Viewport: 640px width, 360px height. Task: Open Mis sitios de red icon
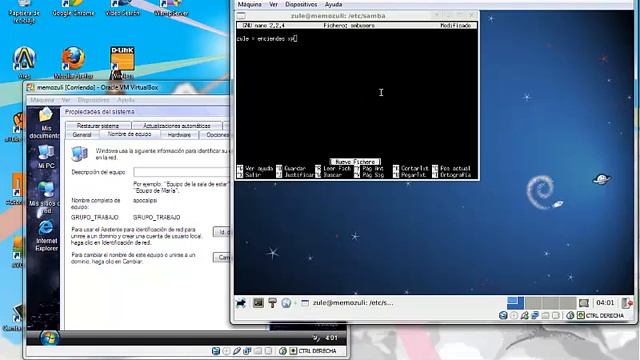click(45, 198)
